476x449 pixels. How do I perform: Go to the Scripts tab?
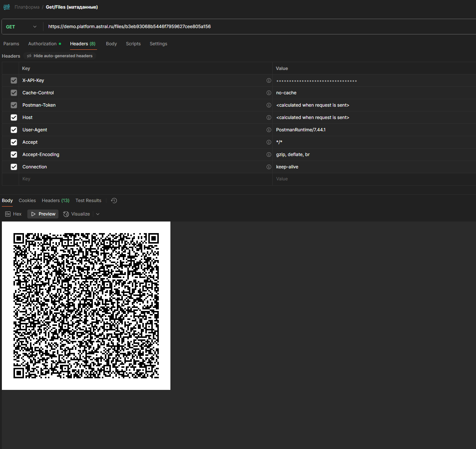[133, 44]
